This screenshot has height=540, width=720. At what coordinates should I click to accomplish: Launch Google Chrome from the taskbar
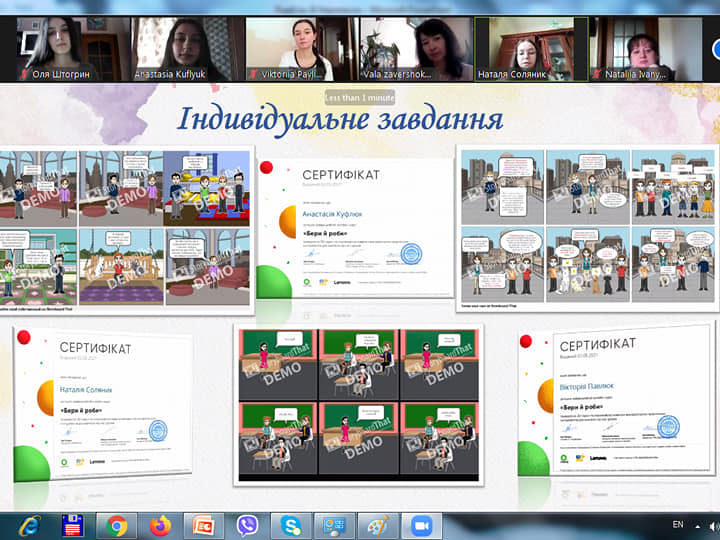pos(117,525)
